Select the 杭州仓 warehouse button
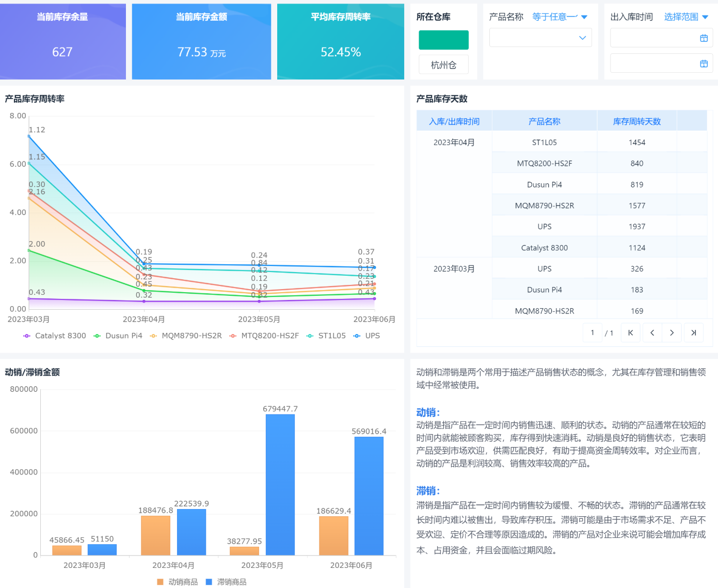718x588 pixels. (x=443, y=64)
